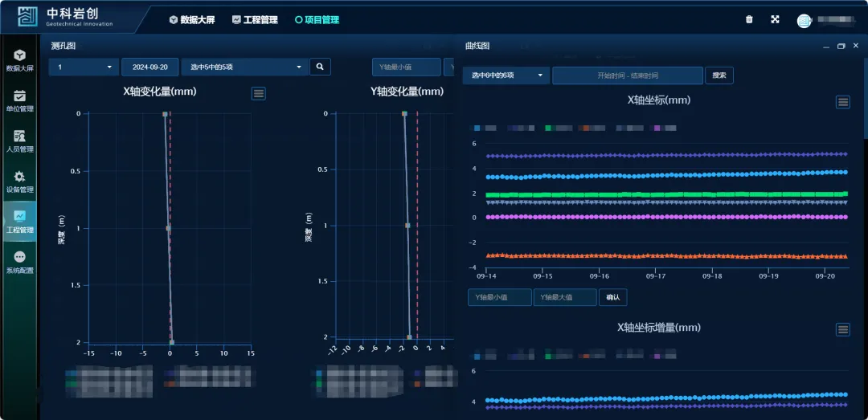The image size is (868, 420).
Task: Open the 开始时间 - 结束时间 range field
Action: pyautogui.click(x=628, y=75)
